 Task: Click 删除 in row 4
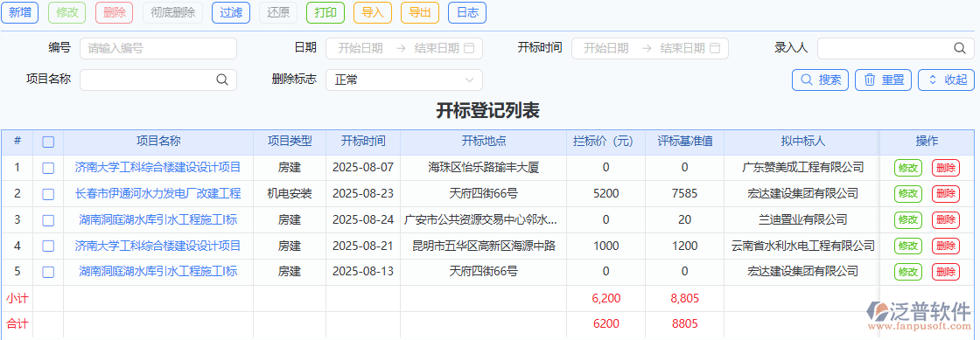[946, 246]
